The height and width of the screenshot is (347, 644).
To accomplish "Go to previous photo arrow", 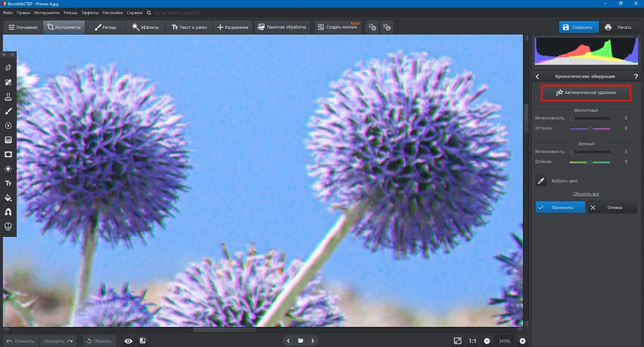I will click(289, 341).
